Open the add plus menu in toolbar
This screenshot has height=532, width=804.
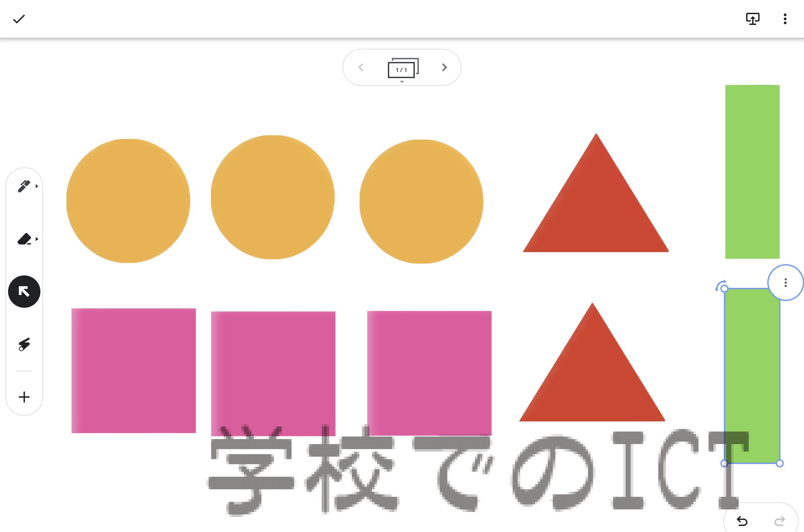point(24,397)
